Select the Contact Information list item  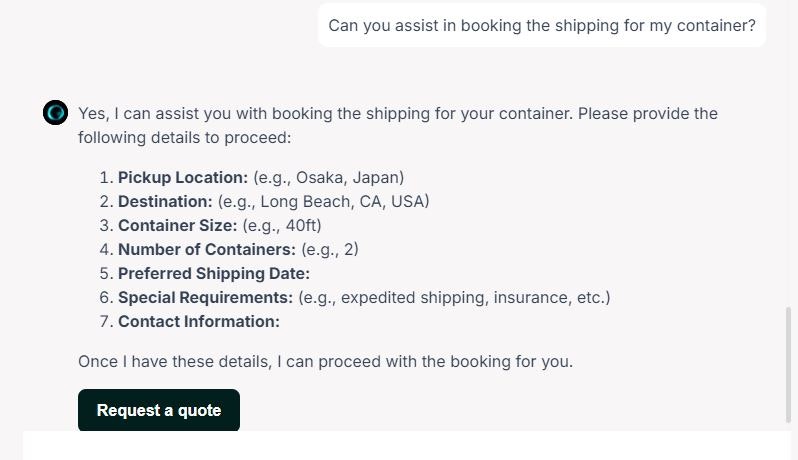[199, 321]
